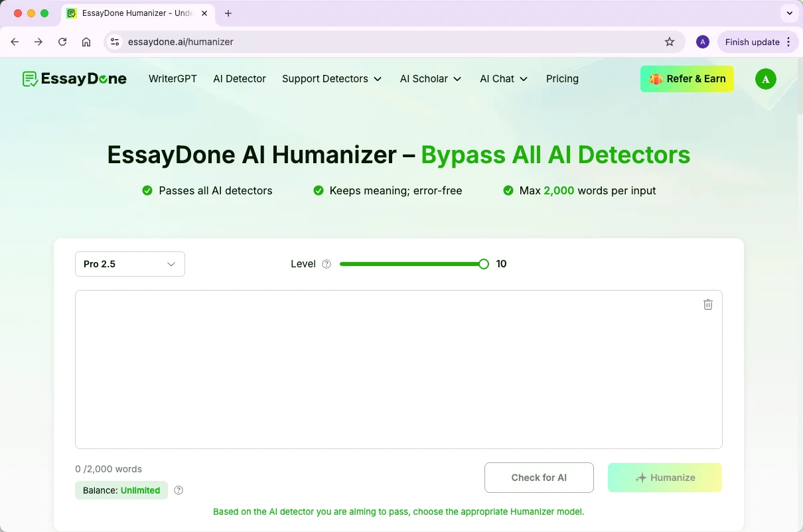
Task: Click the browser forward arrow
Action: (38, 42)
